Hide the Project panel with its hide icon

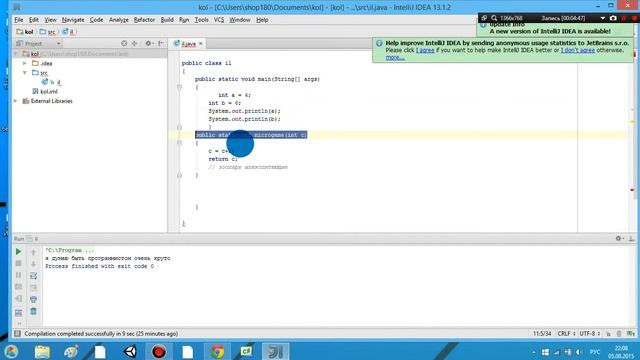[161, 43]
